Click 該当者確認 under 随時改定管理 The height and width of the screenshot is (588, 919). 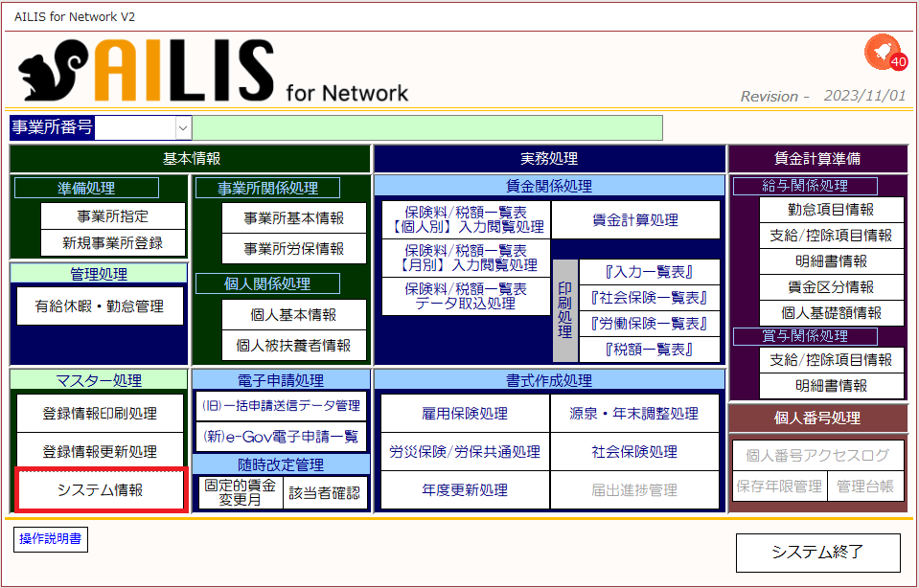coord(325,493)
